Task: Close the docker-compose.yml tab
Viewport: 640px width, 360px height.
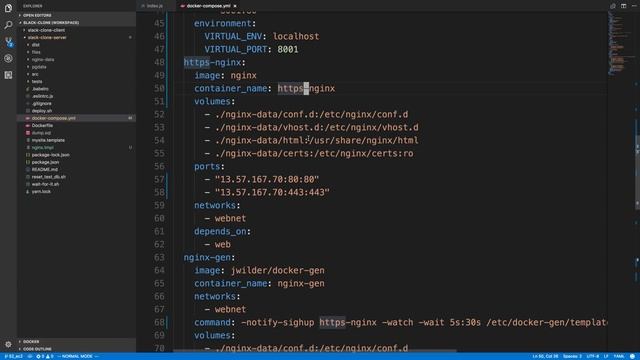Action: [x=235, y=6]
